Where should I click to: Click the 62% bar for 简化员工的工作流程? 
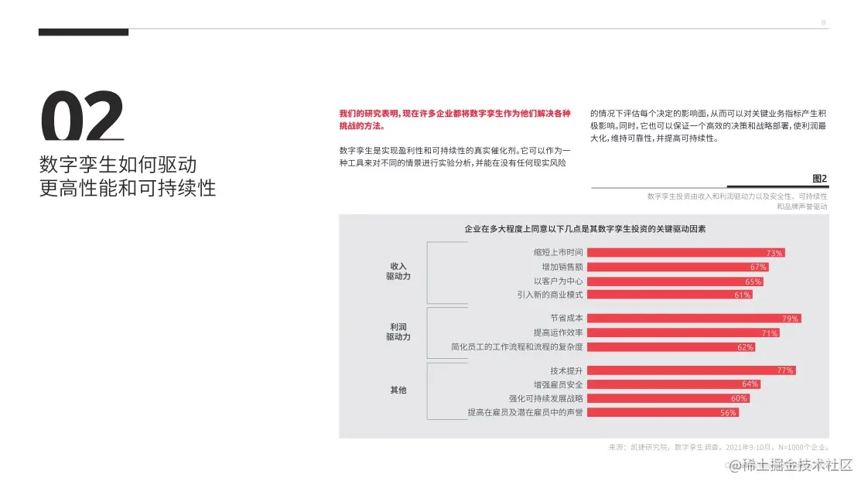point(671,347)
